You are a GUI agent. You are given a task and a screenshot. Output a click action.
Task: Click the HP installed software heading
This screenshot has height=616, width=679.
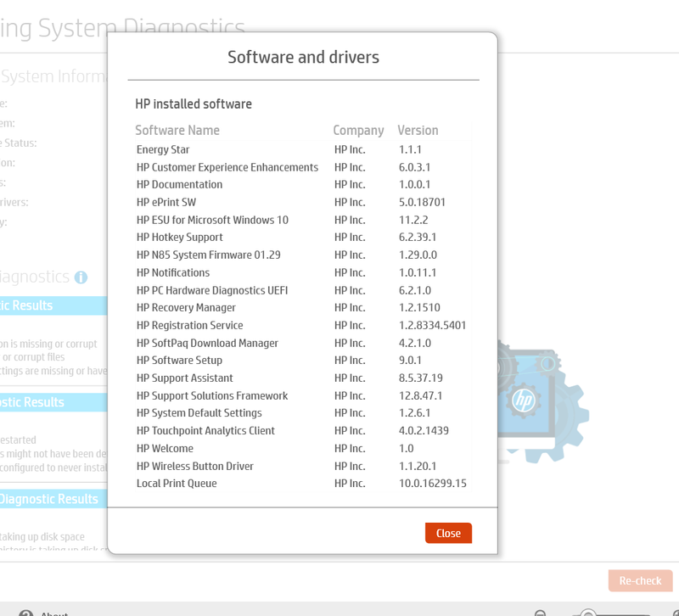(194, 104)
